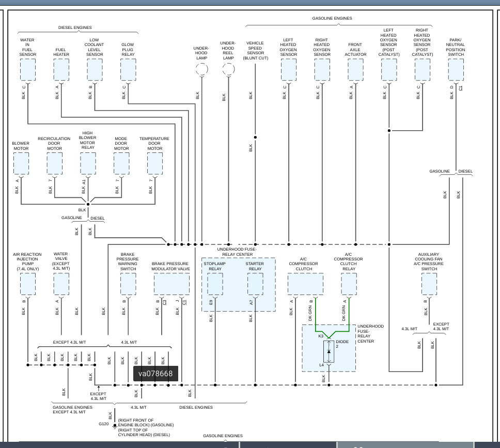This screenshot has width=500, height=448.
Task: Click the "AIR REACTION INJECTION PUMP (7.4L ONLY)" label
Action: pyautogui.click(x=27, y=261)
